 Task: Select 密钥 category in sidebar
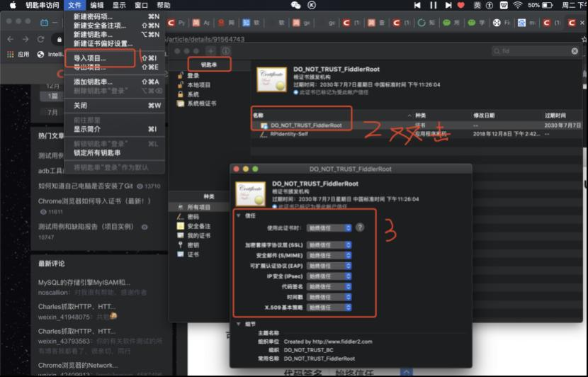(193, 245)
